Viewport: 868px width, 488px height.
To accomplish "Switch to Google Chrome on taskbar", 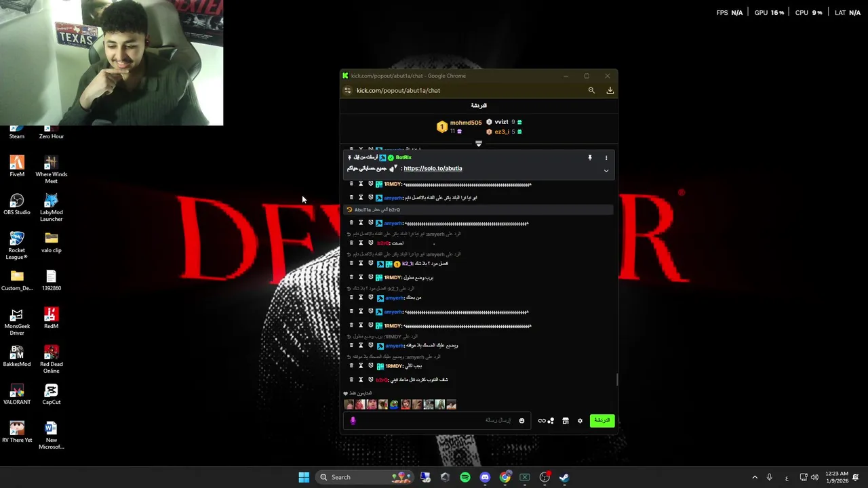I will pyautogui.click(x=505, y=477).
